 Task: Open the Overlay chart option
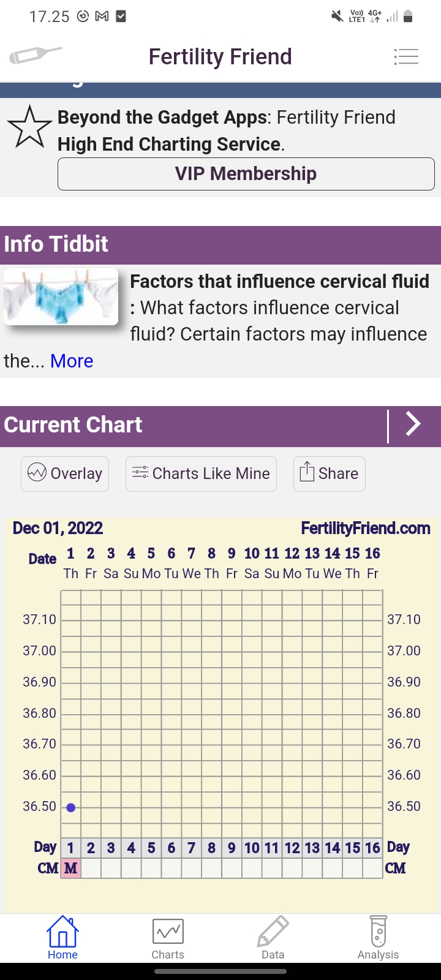point(65,473)
